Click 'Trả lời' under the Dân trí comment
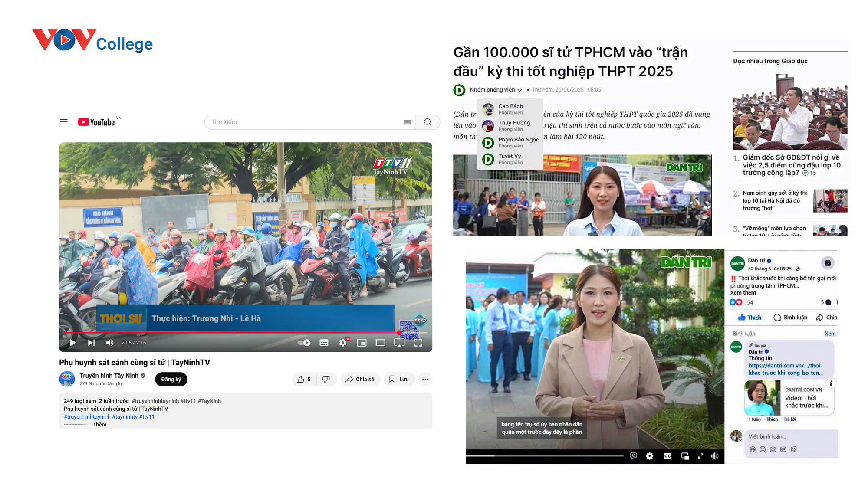868x488 pixels. point(789,419)
